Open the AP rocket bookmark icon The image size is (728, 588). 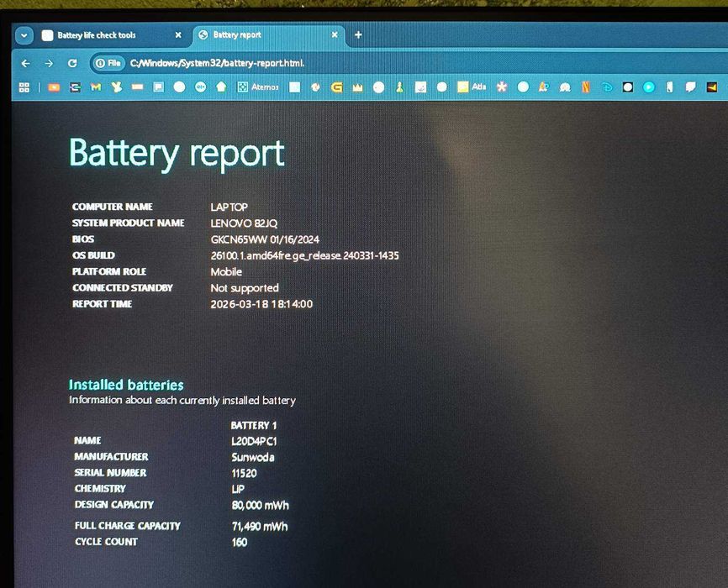(544, 87)
